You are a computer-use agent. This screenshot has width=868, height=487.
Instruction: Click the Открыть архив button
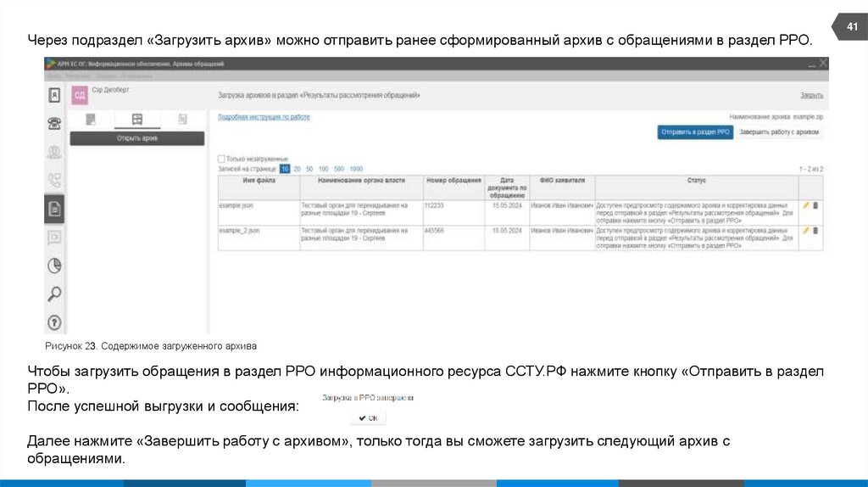pos(137,138)
